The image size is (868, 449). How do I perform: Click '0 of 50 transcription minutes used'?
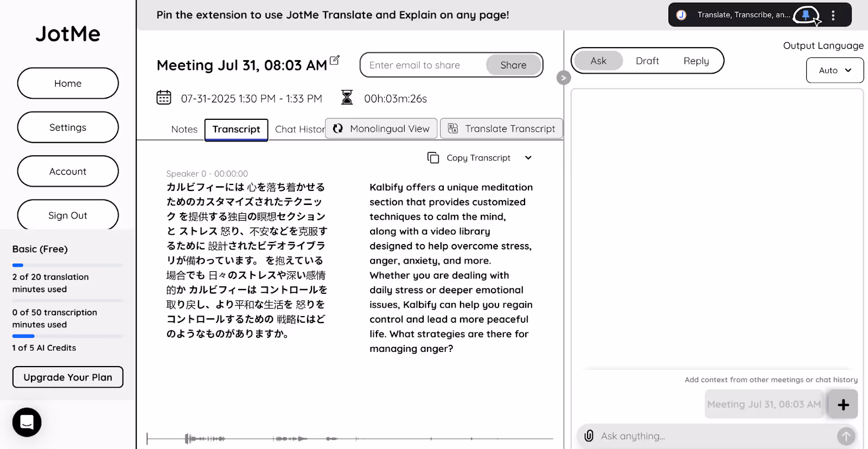coord(55,318)
